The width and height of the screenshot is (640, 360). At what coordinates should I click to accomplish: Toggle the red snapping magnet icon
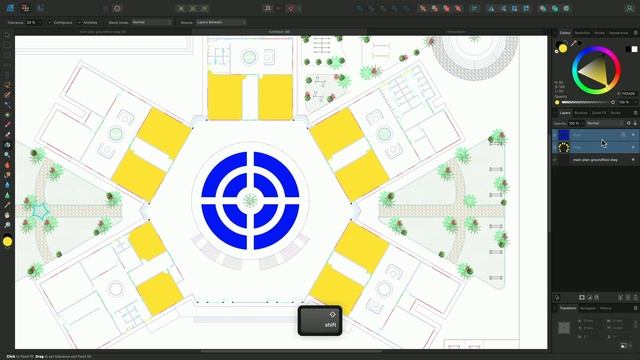coord(291,8)
